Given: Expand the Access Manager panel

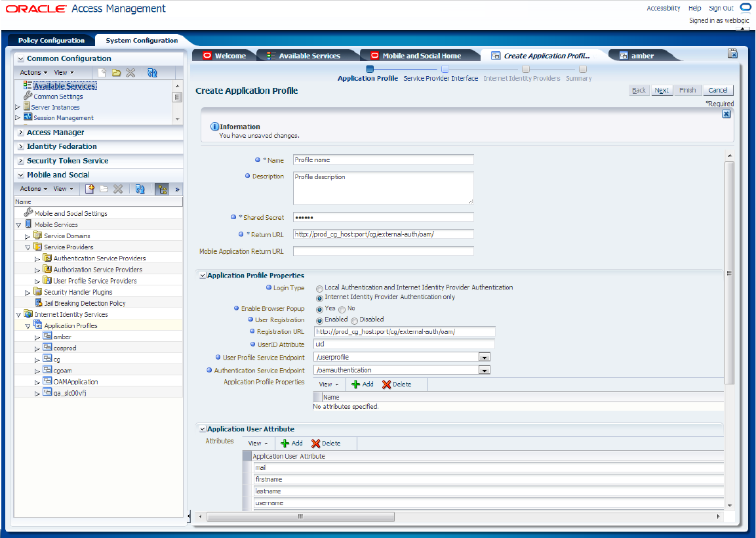Looking at the screenshot, I should (21, 133).
